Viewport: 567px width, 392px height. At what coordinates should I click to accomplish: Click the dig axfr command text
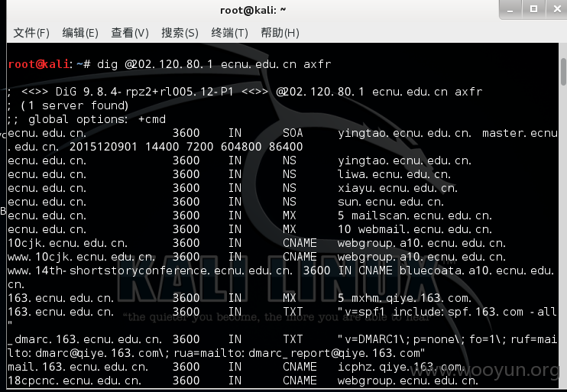click(214, 64)
